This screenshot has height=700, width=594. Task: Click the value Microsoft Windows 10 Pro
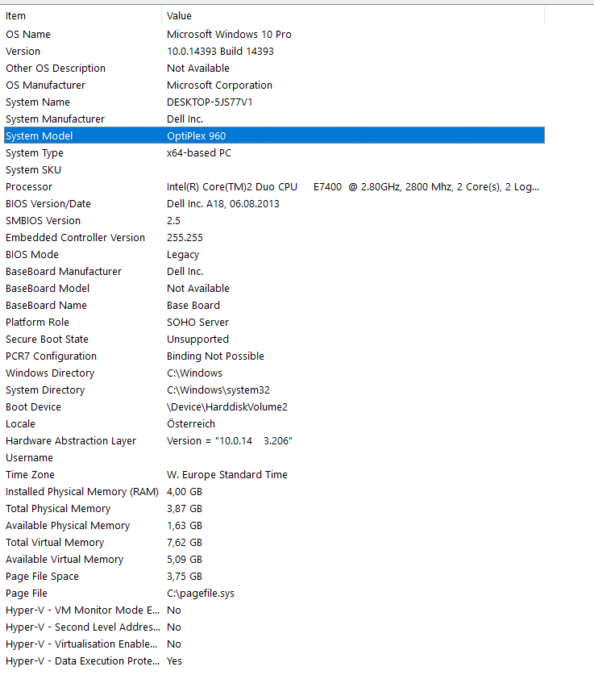coord(229,35)
